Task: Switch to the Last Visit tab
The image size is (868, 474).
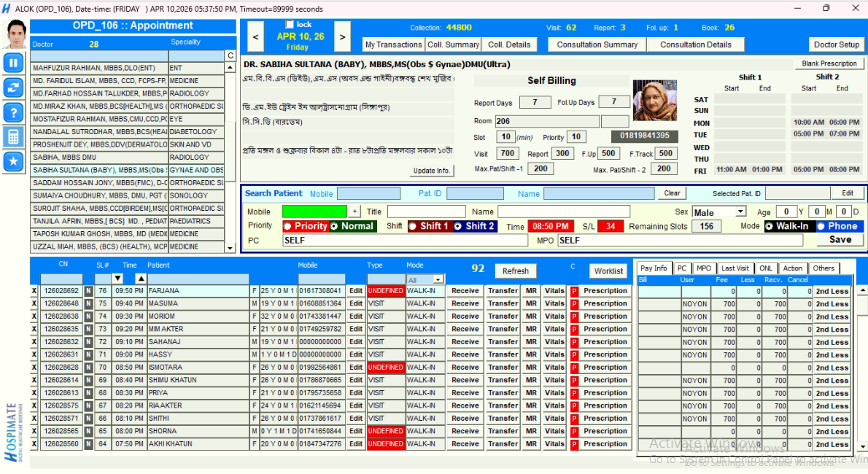Action: point(735,268)
